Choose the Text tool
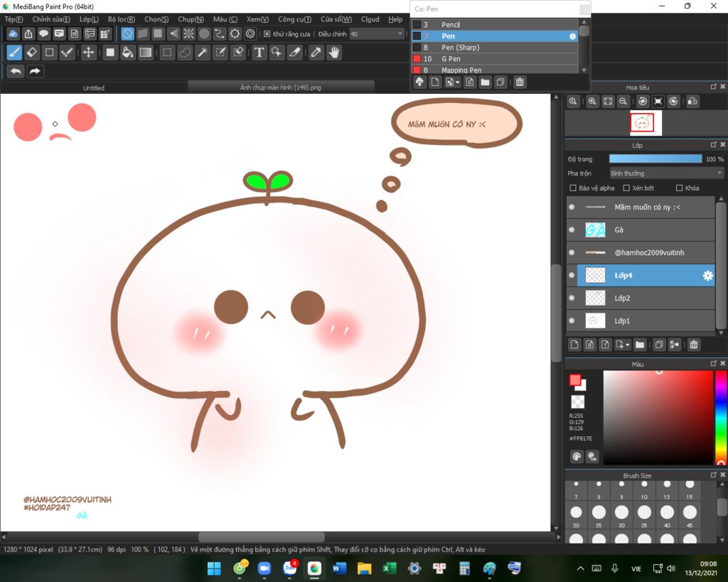Image resolution: width=728 pixels, height=582 pixels. [259, 53]
